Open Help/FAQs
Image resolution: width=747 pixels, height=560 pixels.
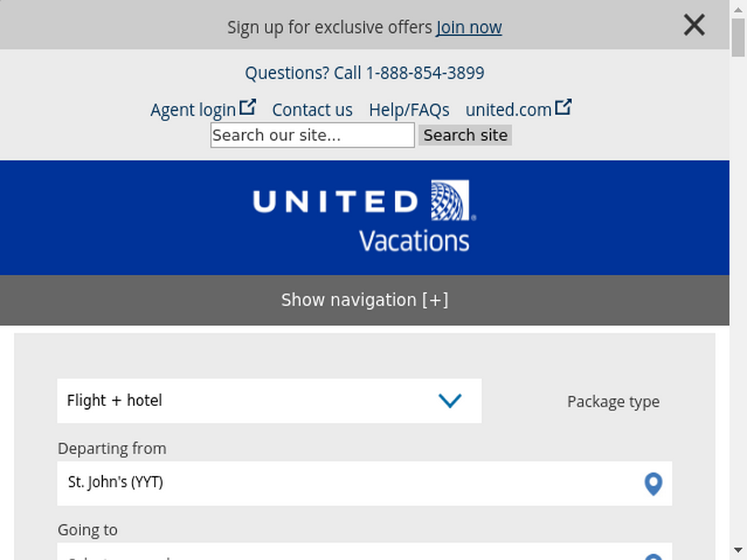point(409,110)
